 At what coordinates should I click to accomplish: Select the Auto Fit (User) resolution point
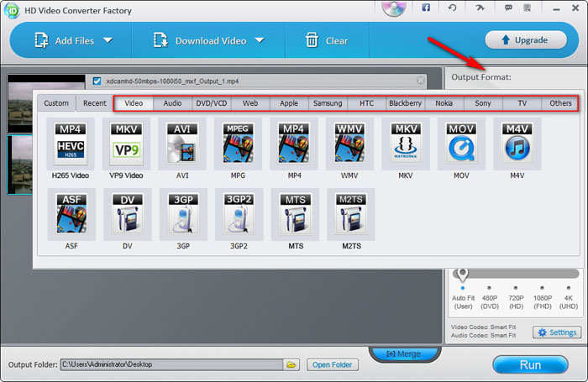click(463, 288)
